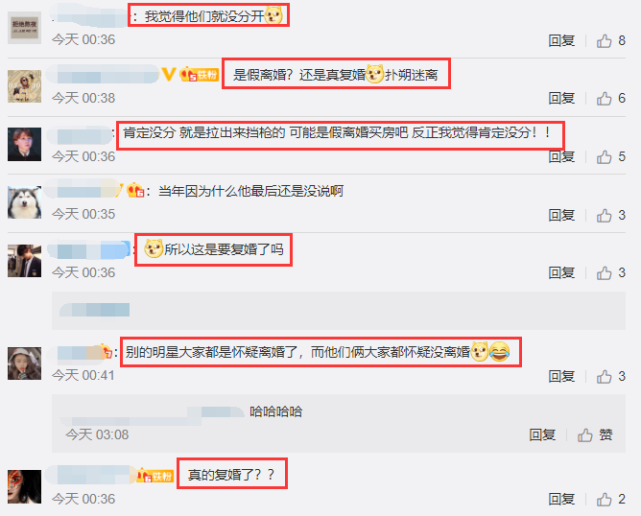Screen dimensions: 641x516
Task: Reply to the 哈哈哈哈 nested comment
Action: (x=542, y=435)
